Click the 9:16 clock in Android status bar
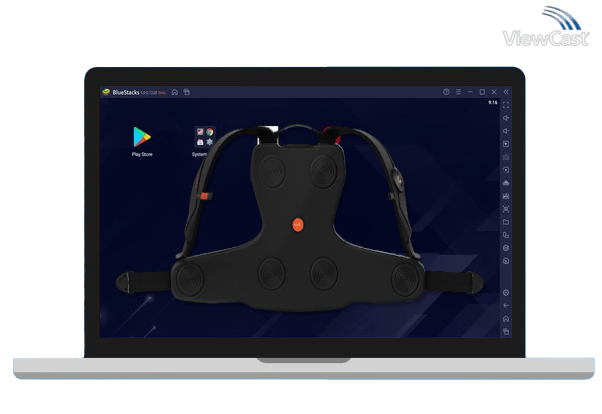The image size is (602, 414). 493,103
